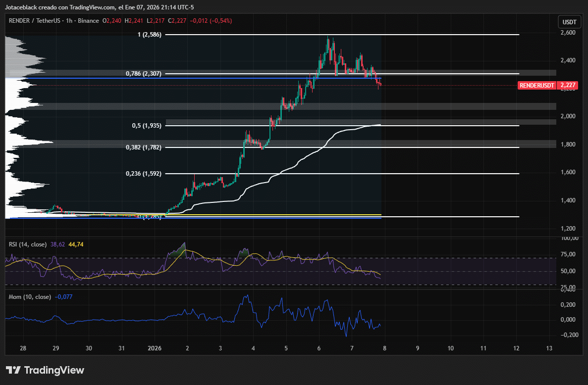Select the Mom (10, close) indicator legend

point(30,297)
